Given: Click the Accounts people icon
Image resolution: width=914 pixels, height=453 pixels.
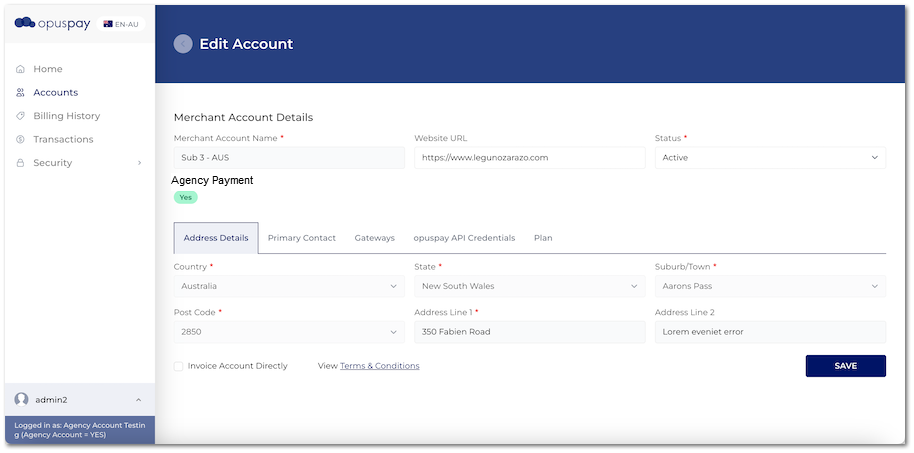Looking at the screenshot, I should coord(21,93).
